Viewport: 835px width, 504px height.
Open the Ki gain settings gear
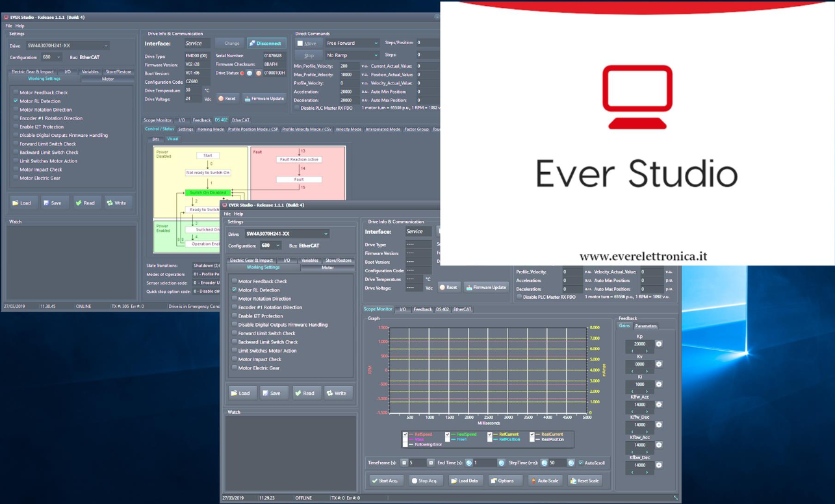(659, 384)
